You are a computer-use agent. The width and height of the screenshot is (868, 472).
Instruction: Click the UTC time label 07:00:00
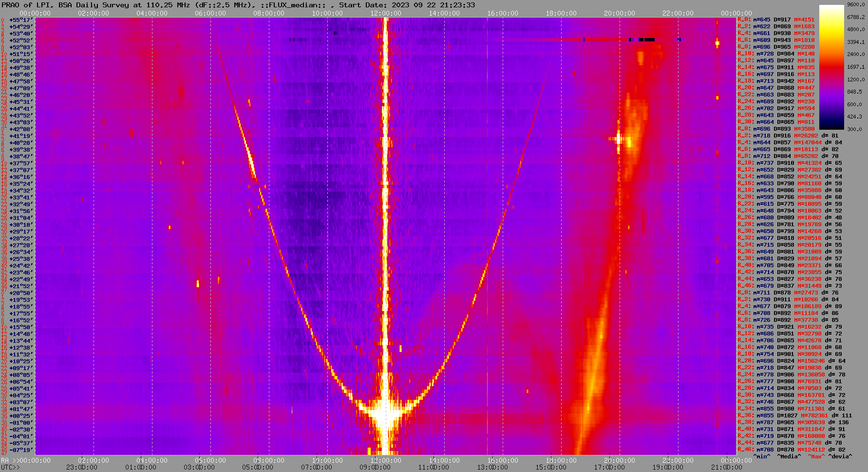coord(317,467)
